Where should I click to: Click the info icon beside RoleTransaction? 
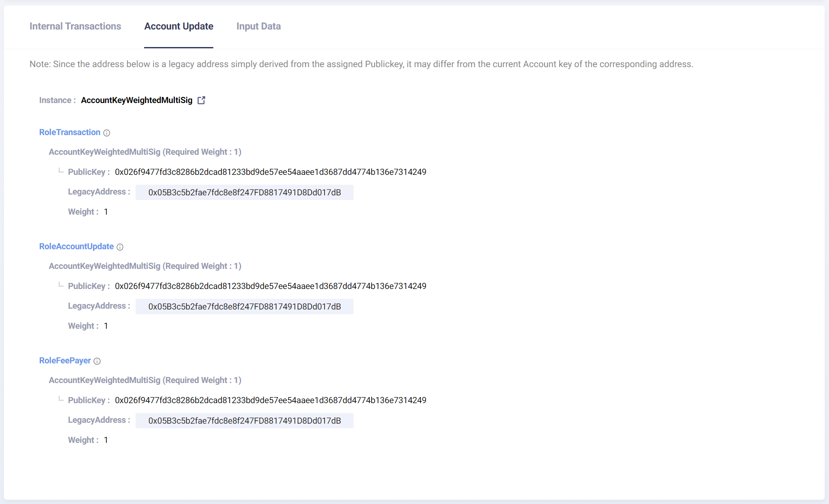pyautogui.click(x=107, y=133)
